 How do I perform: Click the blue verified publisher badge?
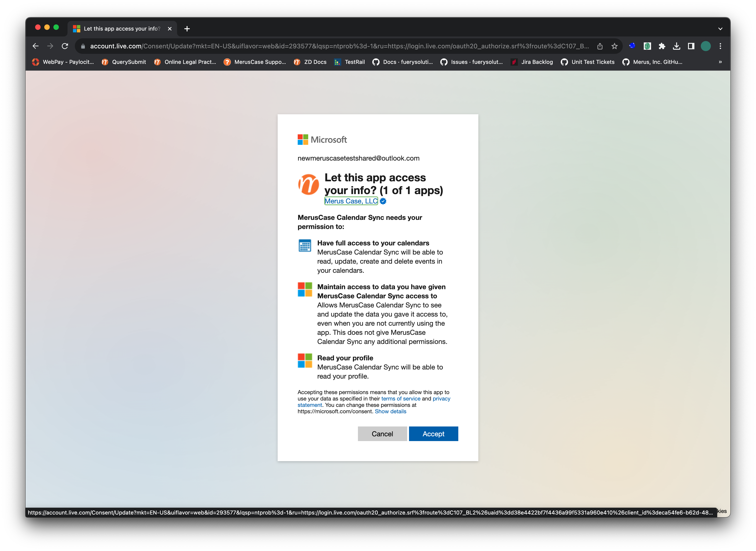383,201
